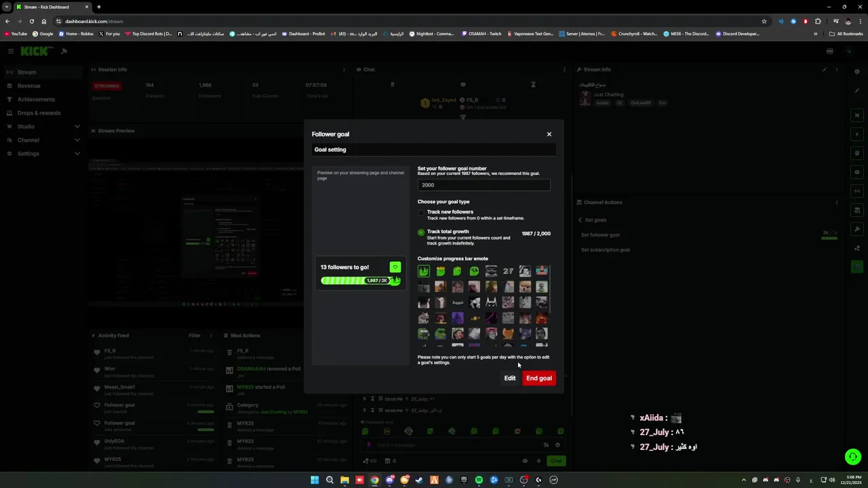Select the white cat ears emote

pos(491,302)
